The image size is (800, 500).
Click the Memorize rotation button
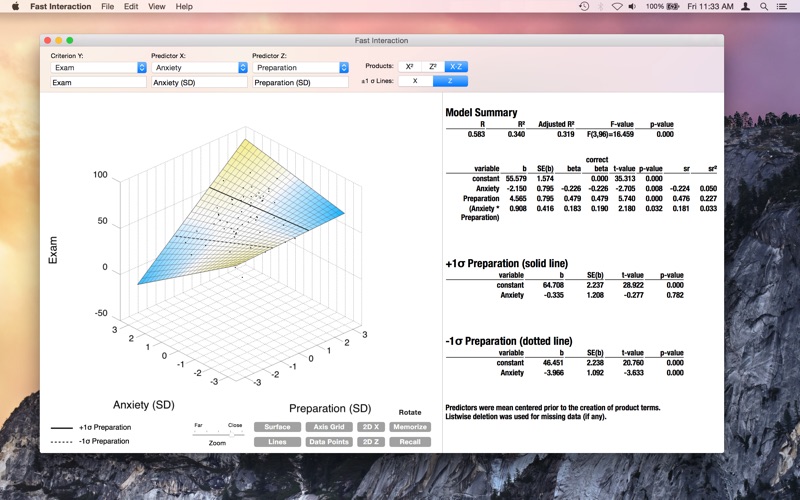pos(410,427)
